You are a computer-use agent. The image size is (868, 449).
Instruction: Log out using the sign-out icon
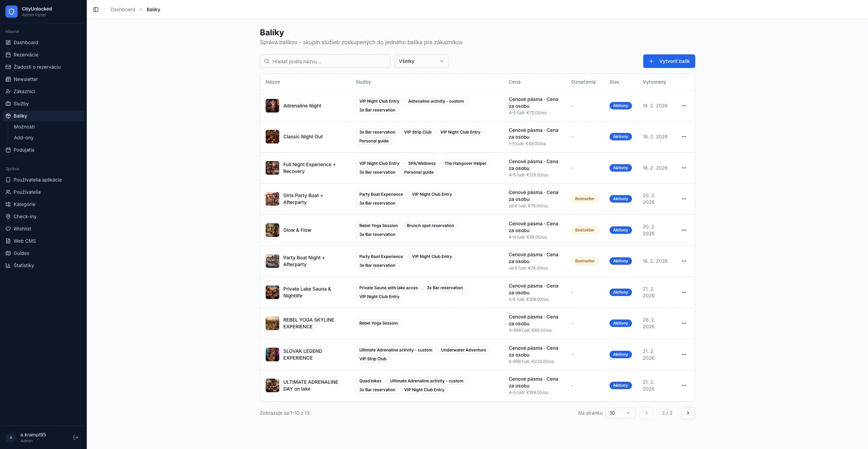(x=76, y=437)
